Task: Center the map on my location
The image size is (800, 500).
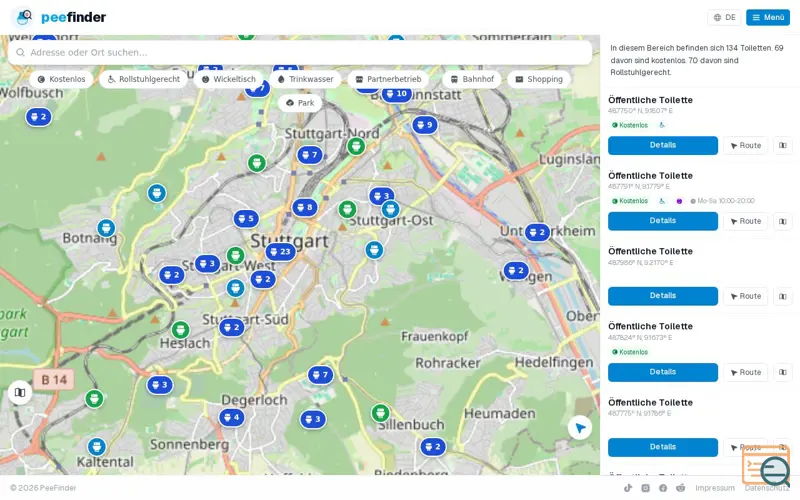Action: (x=580, y=428)
